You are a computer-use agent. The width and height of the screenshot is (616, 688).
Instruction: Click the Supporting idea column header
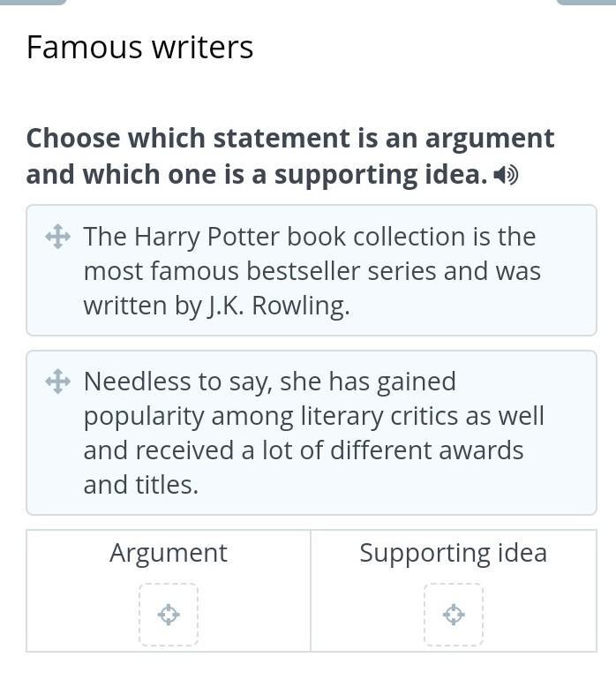[453, 553]
